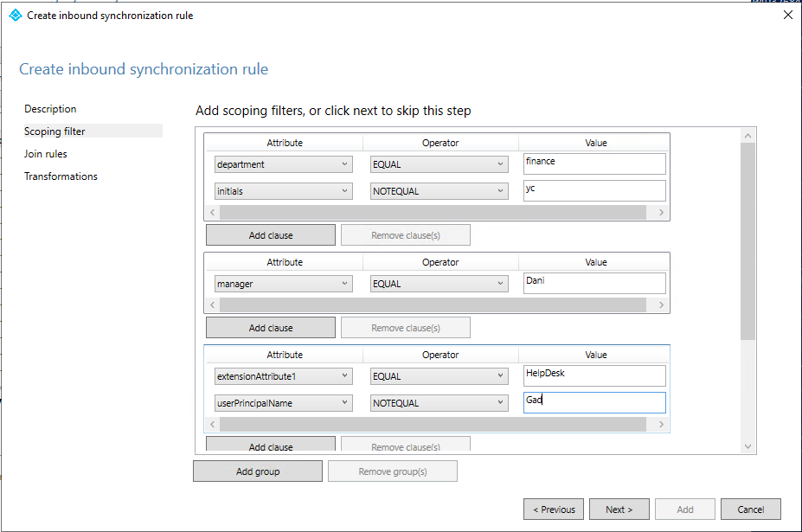Click Remove clause(s) under the department group
802x532 pixels.
[x=406, y=235]
